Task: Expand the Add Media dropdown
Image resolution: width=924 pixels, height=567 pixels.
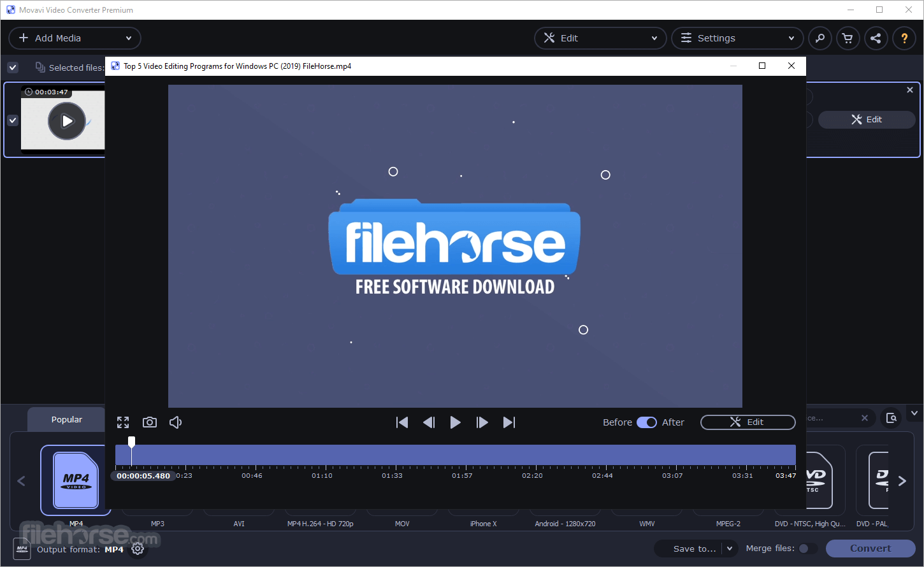Action: [x=129, y=38]
